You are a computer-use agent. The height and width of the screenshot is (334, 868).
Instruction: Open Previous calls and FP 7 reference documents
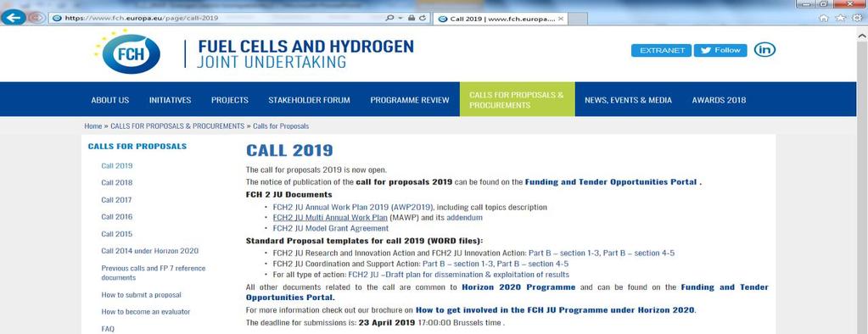click(154, 273)
